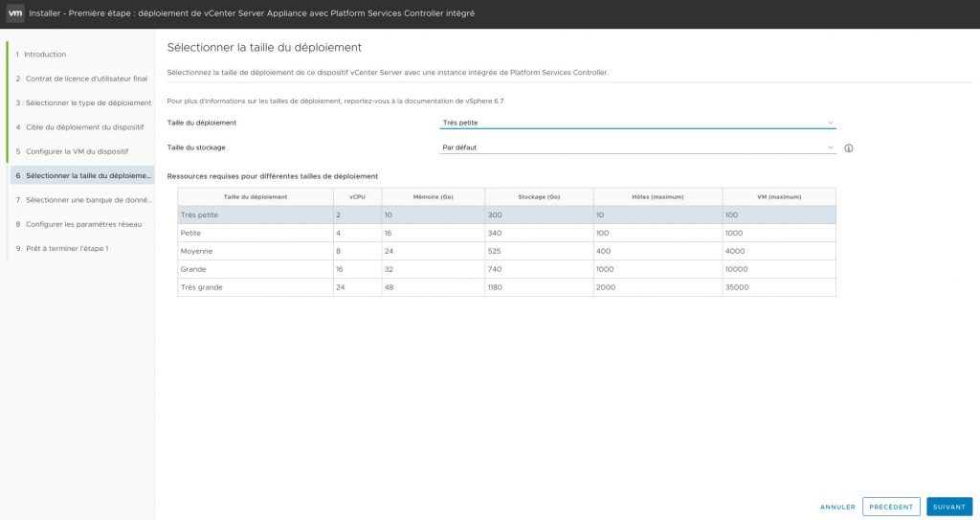Screen dimensions: 980x520
Task: Click the Annuler button
Action: (x=837, y=507)
